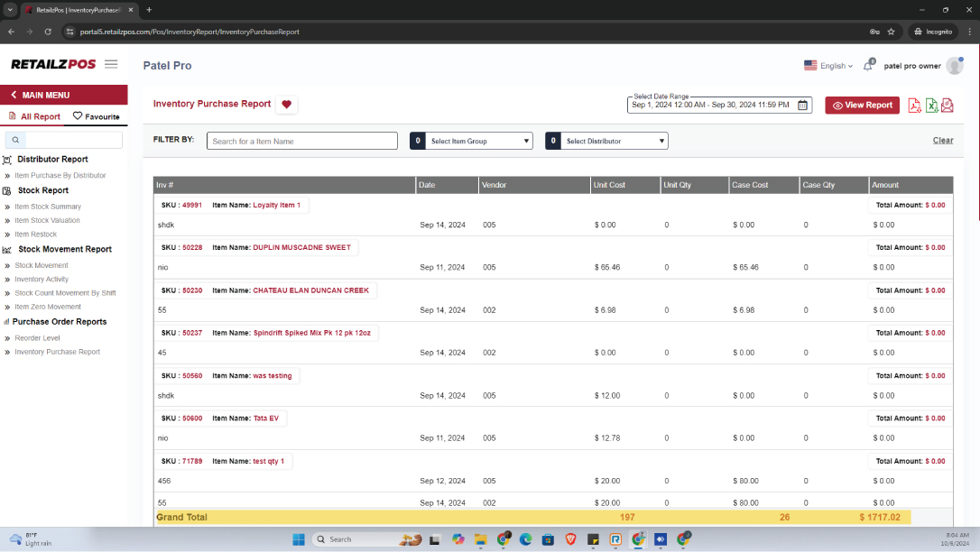This screenshot has width=980, height=552.
Task: Open the notifications bell
Action: (x=868, y=66)
